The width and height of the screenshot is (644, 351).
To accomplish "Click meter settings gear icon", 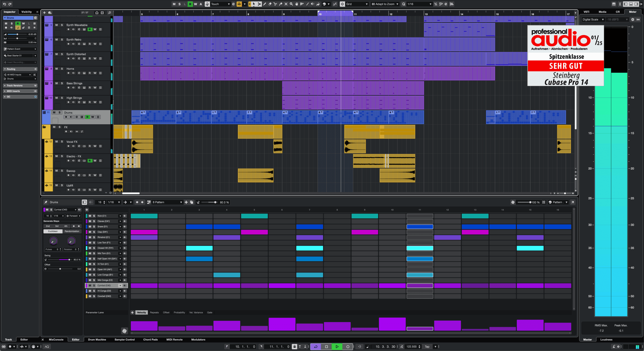I will (633, 19).
